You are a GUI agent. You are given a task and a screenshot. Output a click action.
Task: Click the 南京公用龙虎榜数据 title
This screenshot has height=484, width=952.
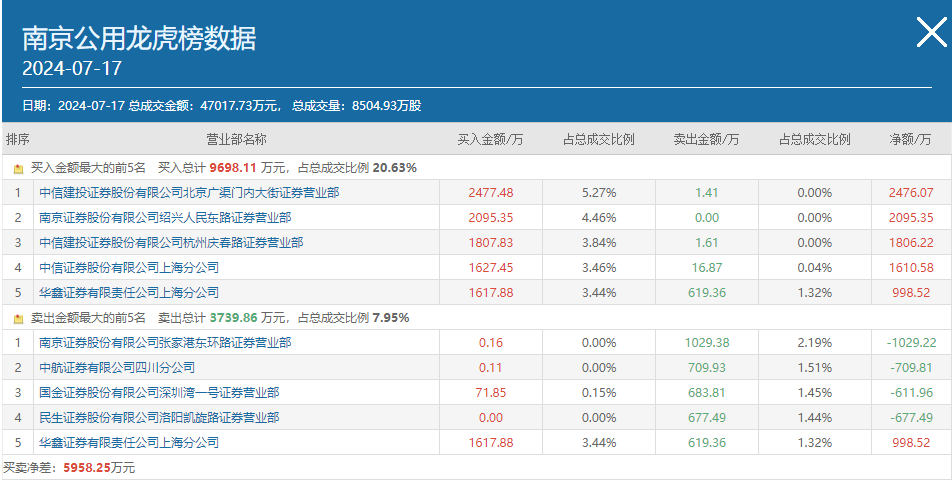[139, 38]
